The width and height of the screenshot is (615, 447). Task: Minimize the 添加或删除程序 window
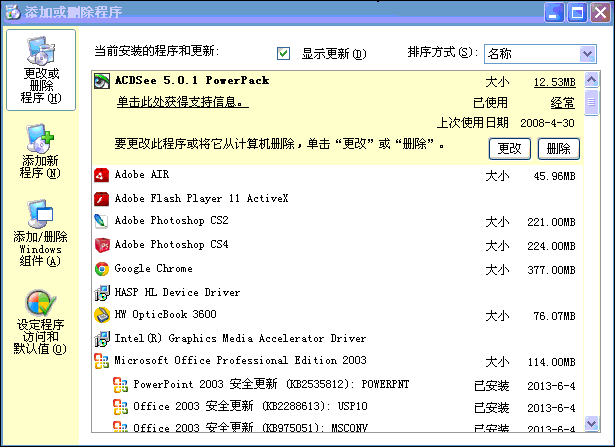[x=554, y=13]
